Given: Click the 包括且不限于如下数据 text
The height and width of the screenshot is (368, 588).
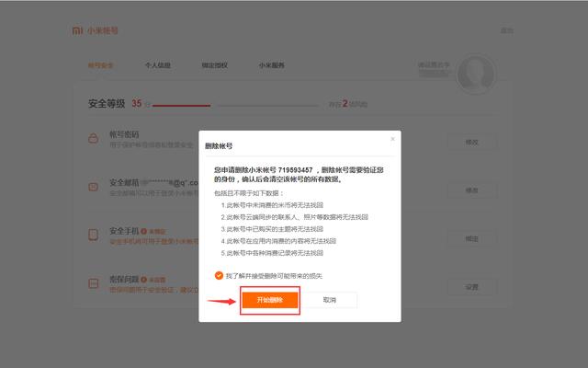Looking at the screenshot, I should pos(249,193).
